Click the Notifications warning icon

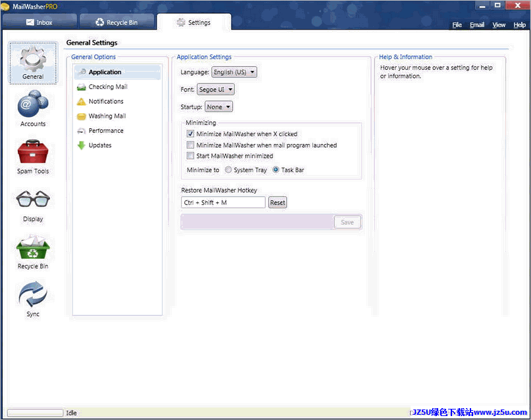click(x=82, y=101)
